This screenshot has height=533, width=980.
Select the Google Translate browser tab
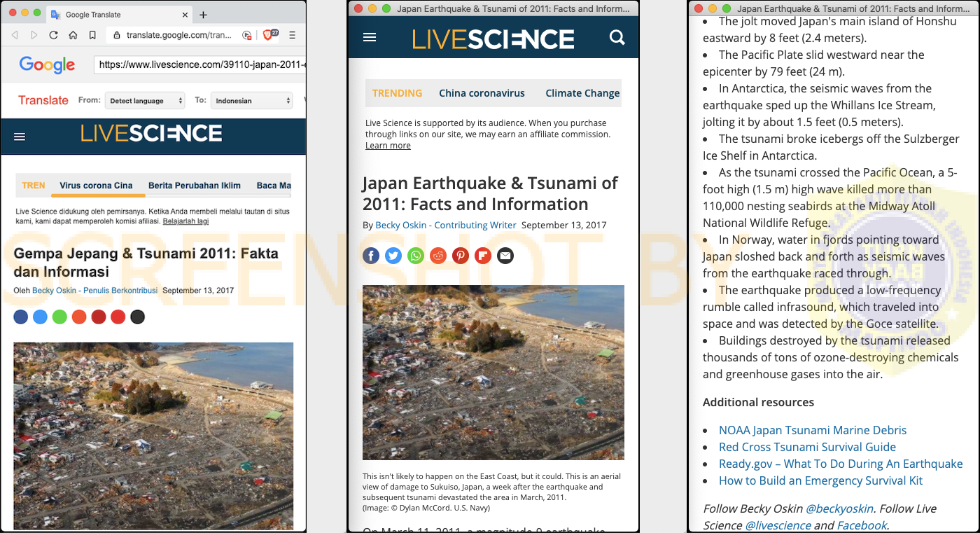119,15
